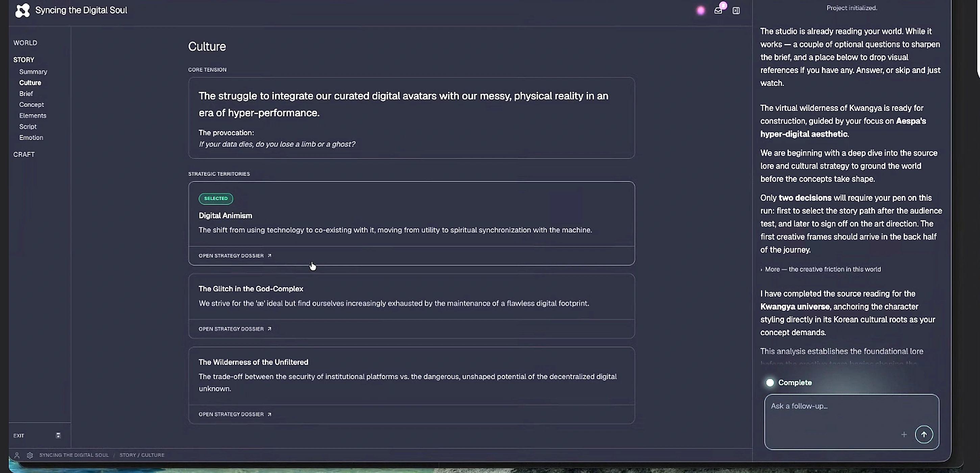Toggle the selected Digital Animism territory card

411,214
